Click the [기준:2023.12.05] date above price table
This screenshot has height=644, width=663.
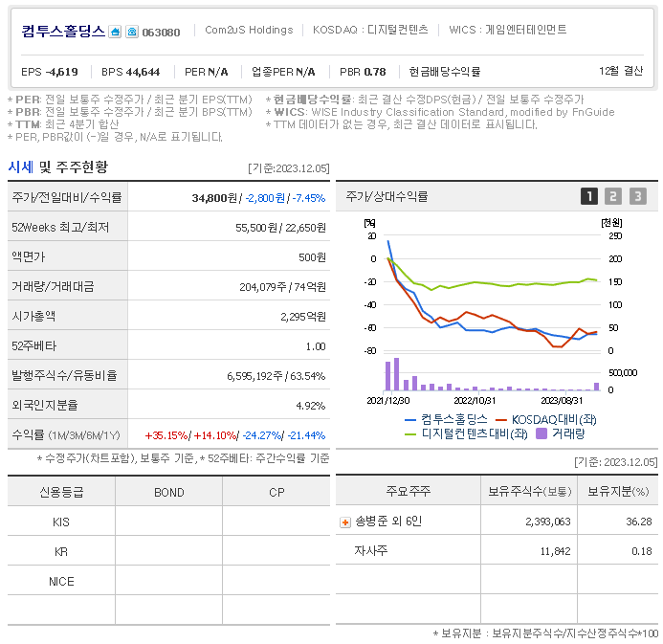[x=288, y=168]
